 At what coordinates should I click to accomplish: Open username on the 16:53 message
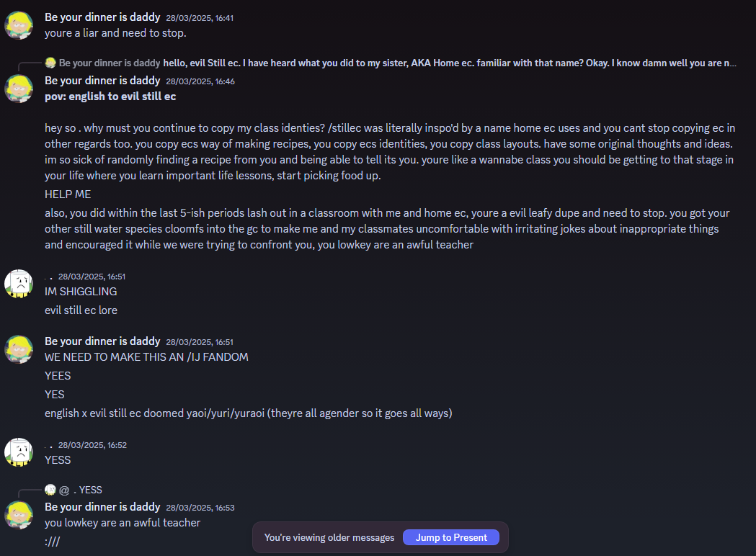102,507
